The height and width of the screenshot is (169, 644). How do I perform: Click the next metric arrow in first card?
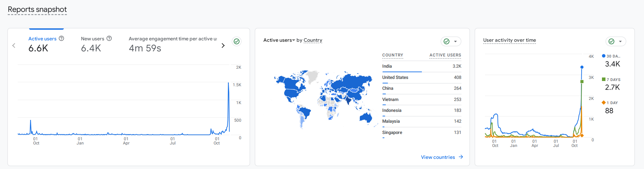tap(223, 46)
